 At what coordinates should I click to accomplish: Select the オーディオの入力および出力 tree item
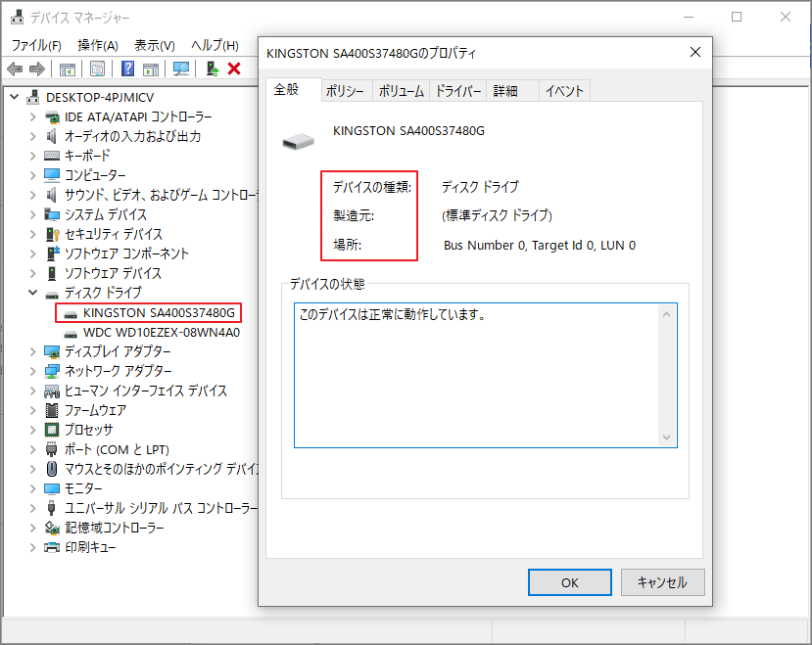(132, 136)
